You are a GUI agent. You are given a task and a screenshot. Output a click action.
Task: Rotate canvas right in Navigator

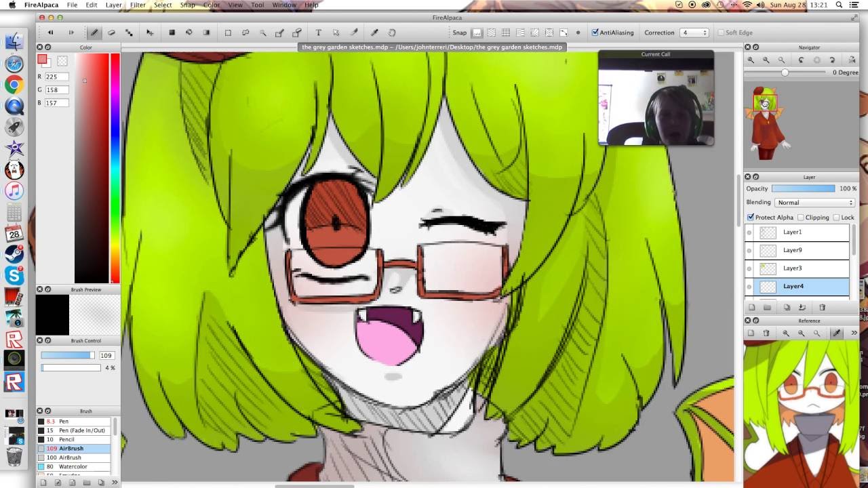tap(833, 60)
